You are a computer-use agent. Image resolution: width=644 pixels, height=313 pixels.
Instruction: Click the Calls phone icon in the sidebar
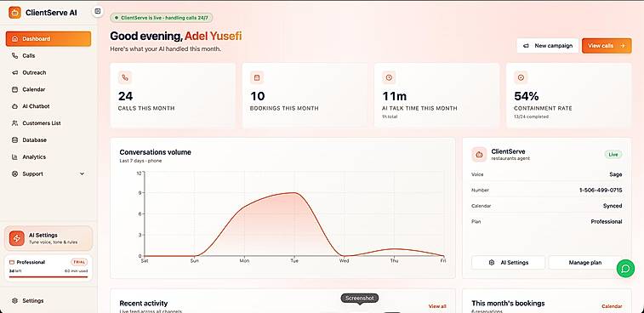[14, 55]
